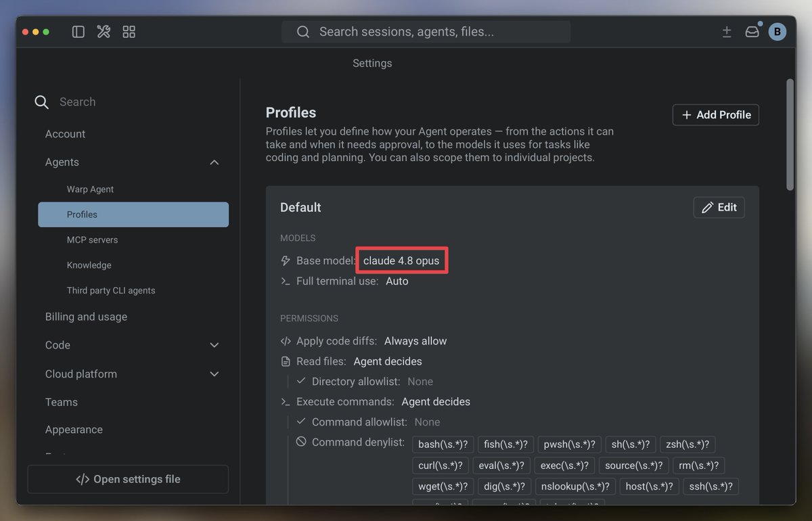Edit the Default profile

(719, 208)
